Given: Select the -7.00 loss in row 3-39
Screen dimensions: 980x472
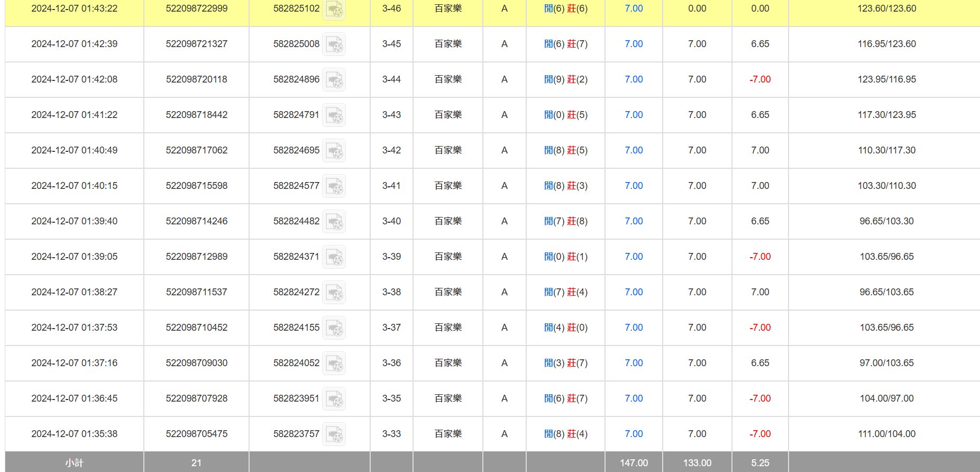Looking at the screenshot, I should tap(760, 257).
